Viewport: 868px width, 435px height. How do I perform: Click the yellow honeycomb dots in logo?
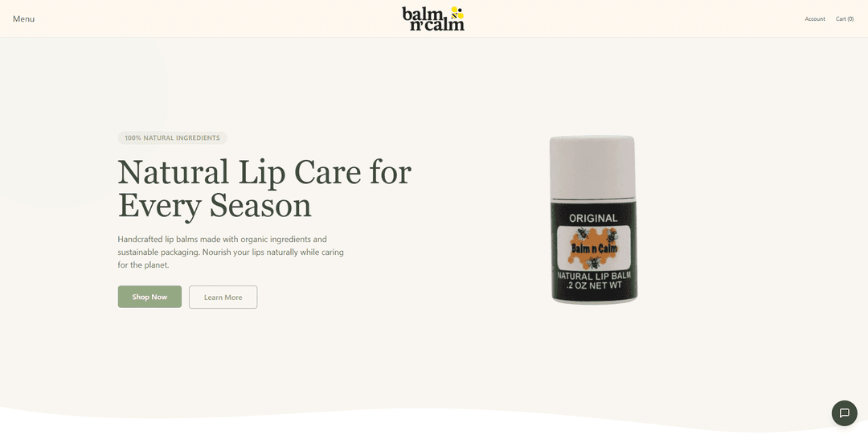(457, 13)
